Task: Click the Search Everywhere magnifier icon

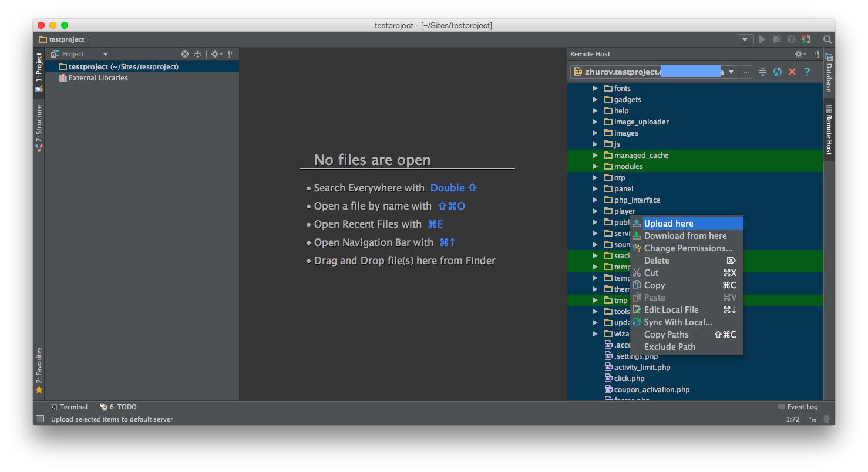Action: tap(827, 39)
